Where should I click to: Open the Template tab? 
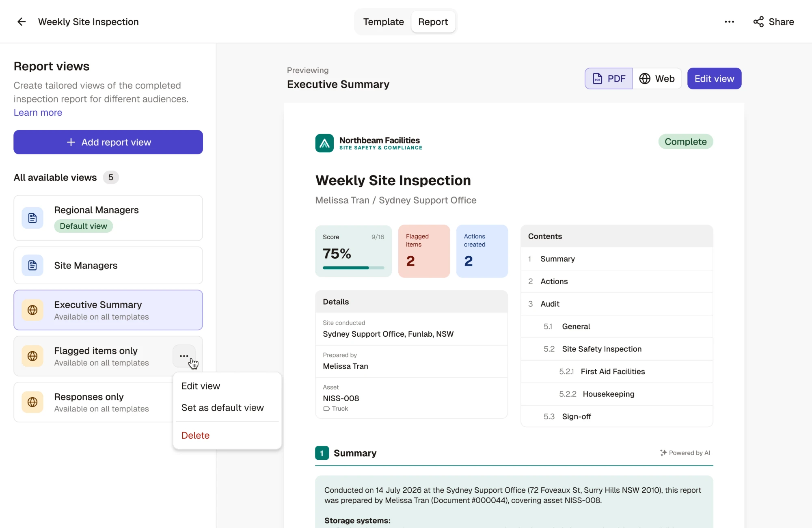point(383,22)
